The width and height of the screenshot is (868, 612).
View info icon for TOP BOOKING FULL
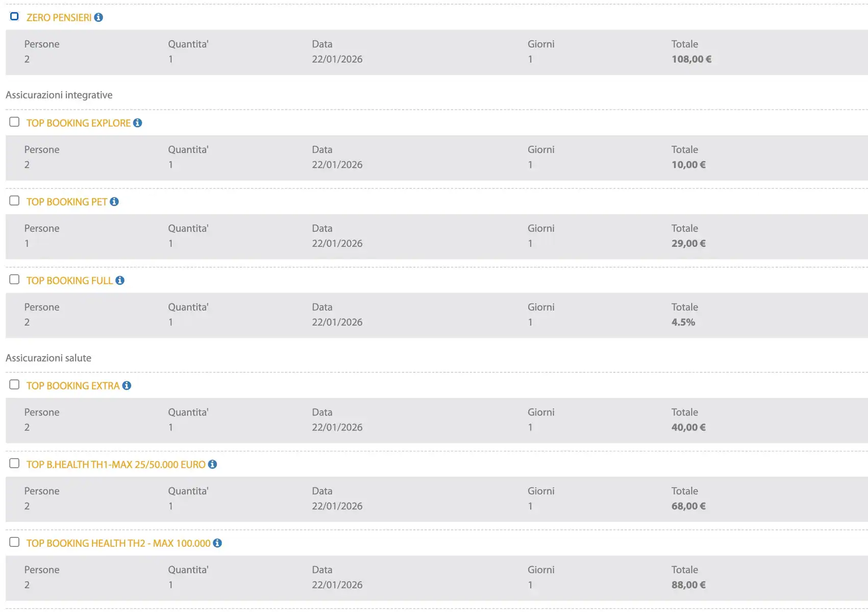point(120,280)
